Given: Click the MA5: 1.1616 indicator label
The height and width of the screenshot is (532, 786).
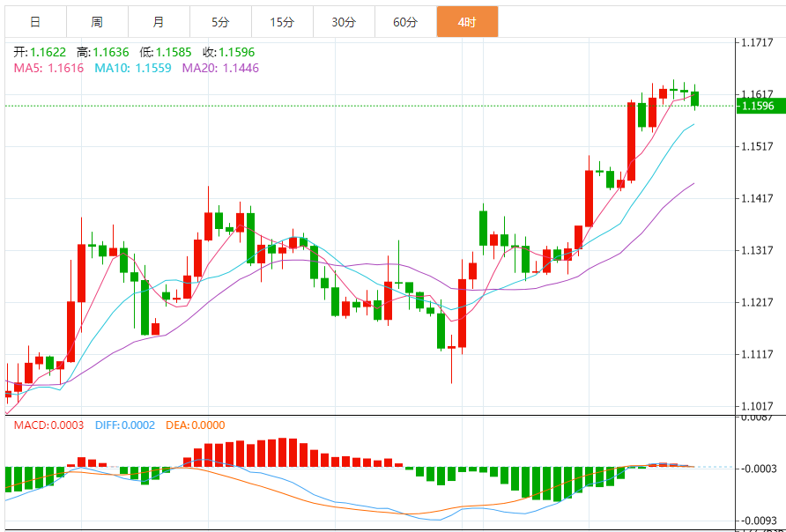Looking at the screenshot, I should coord(48,68).
